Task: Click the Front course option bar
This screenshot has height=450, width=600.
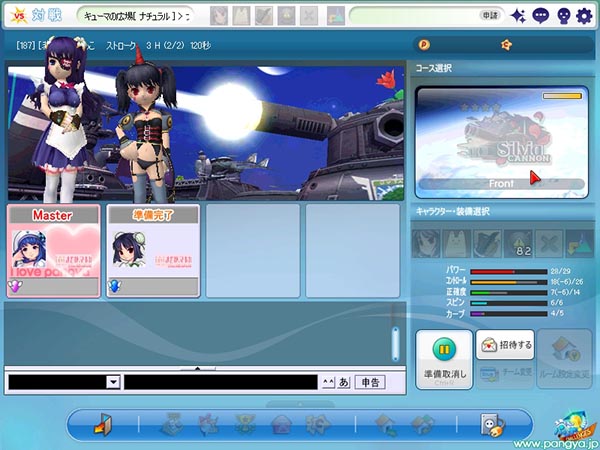Action: (502, 184)
